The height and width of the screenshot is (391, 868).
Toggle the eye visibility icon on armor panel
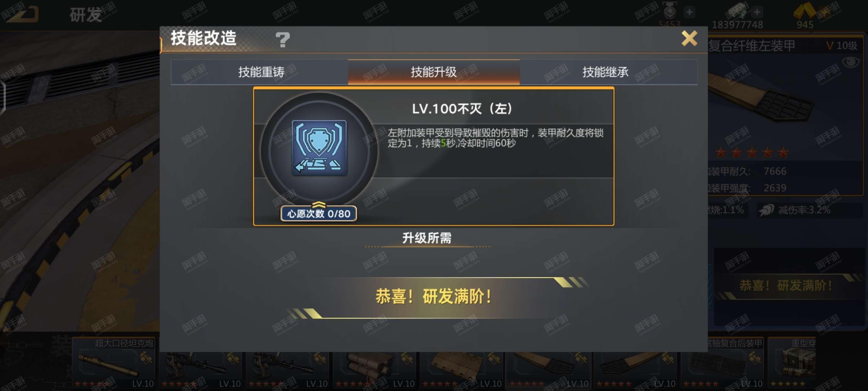coord(850,62)
